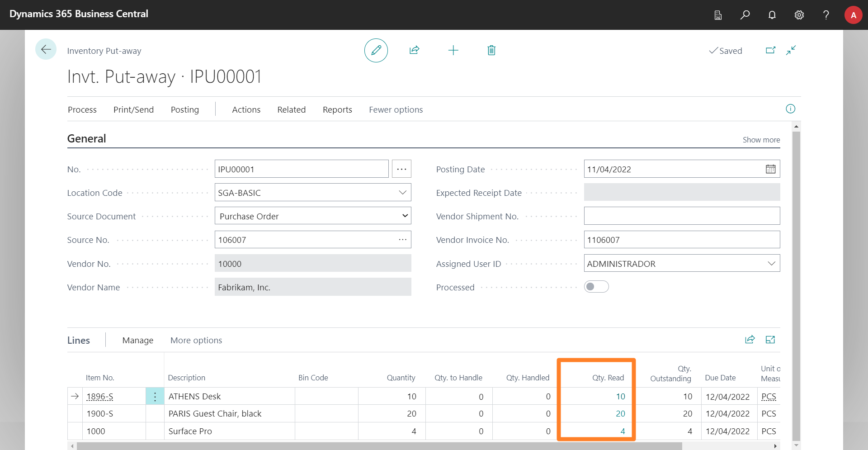The width and height of the screenshot is (868, 450).
Task: Go back with the arrow button
Action: pyautogui.click(x=46, y=49)
